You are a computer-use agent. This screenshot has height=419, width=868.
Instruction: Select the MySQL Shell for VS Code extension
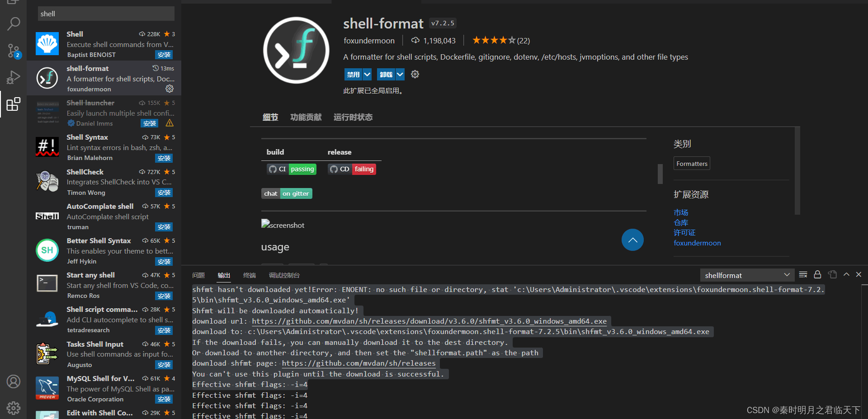[x=104, y=389]
